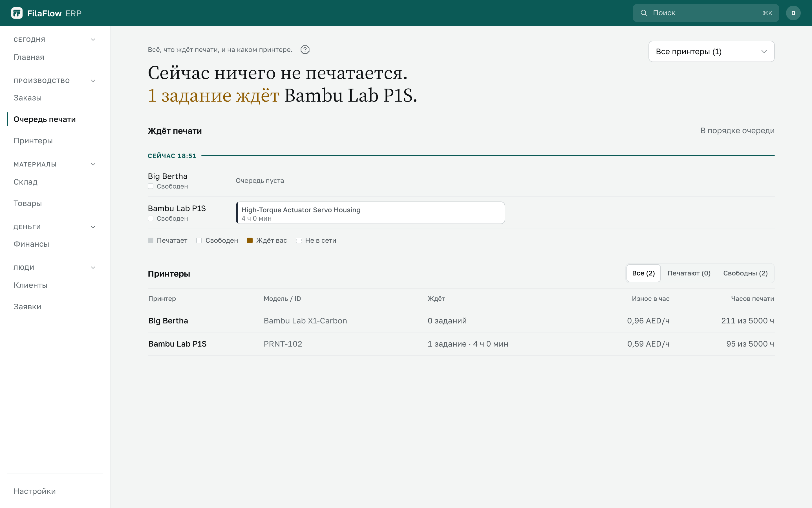Select the Все (2) printers tab

(643, 273)
